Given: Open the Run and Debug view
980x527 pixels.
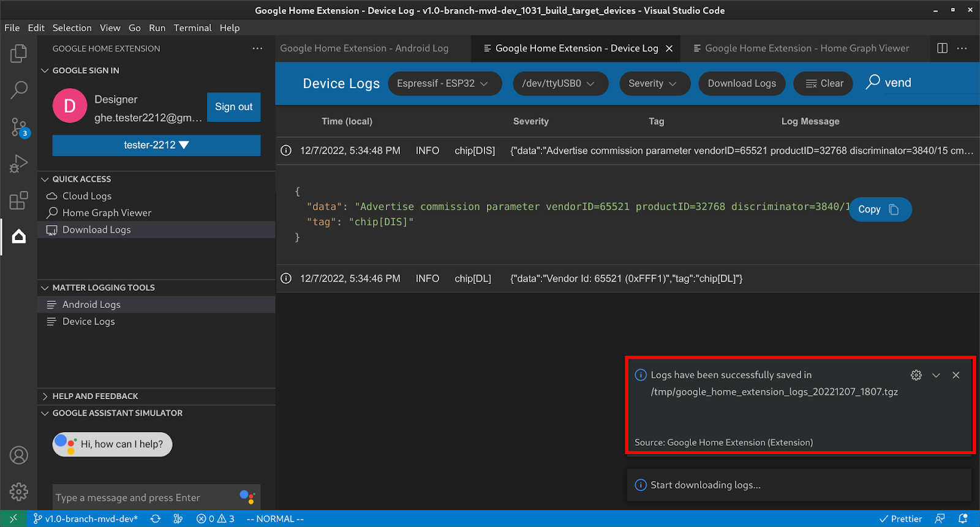Looking at the screenshot, I should tap(18, 164).
